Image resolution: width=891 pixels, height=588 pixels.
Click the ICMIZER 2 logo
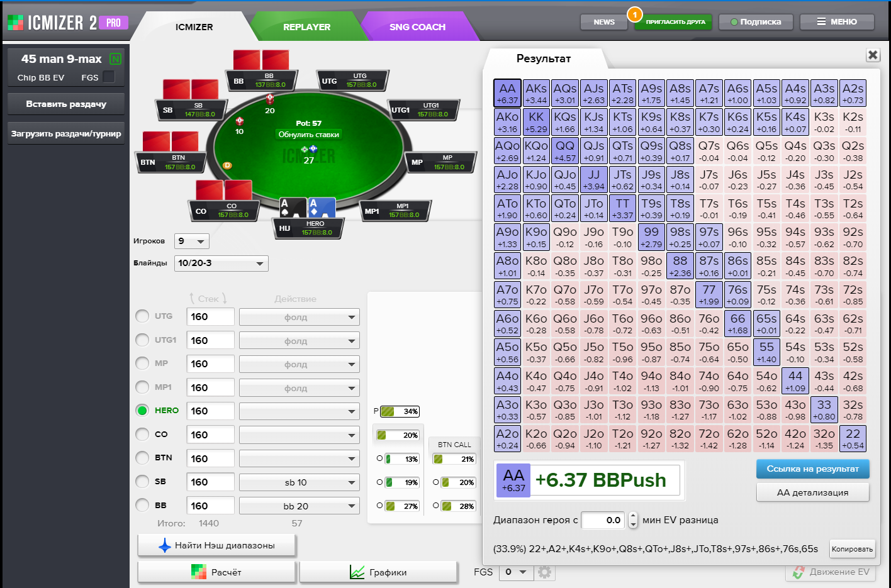[x=52, y=23]
